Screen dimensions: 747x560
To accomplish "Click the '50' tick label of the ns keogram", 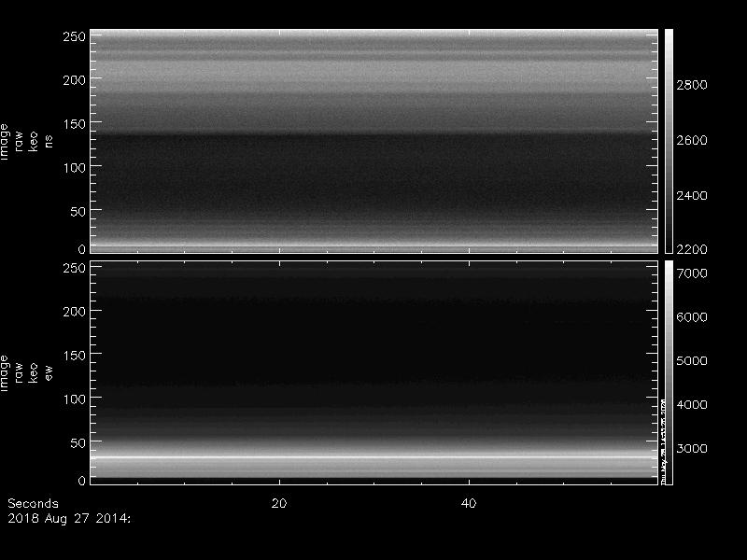I will (78, 212).
